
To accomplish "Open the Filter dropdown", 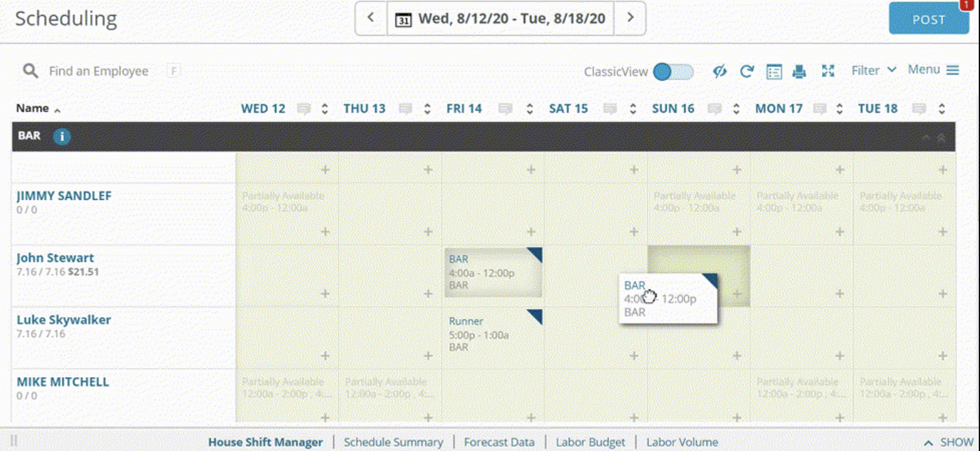I will click(873, 70).
